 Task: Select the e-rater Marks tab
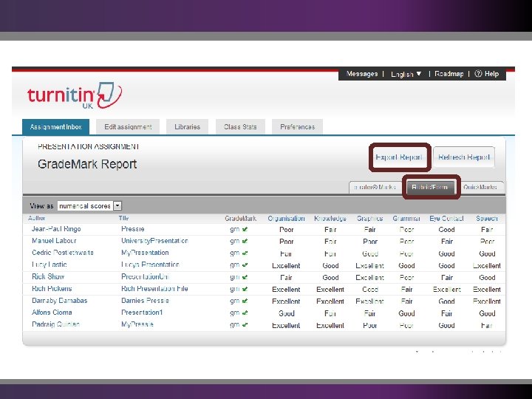click(x=375, y=187)
